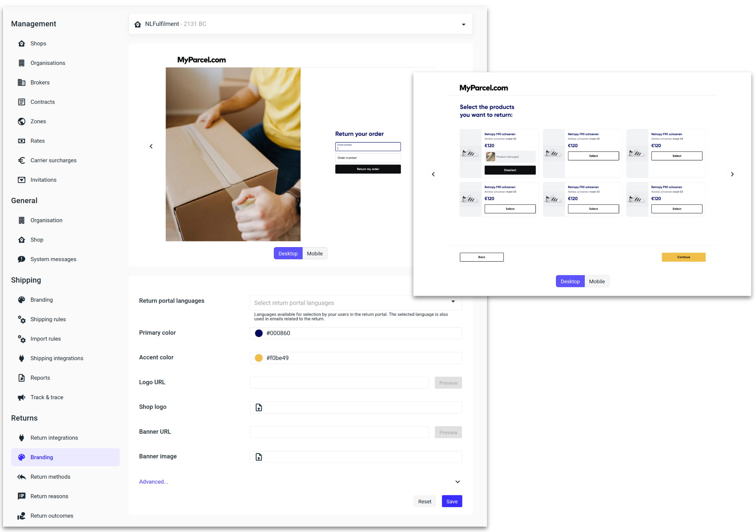Open Carrier surcharges menu item
756x532 pixels.
65,161
